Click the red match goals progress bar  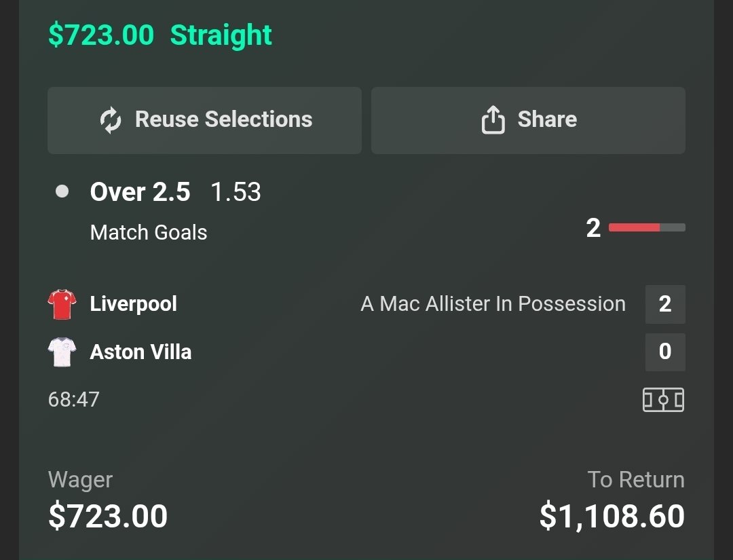pyautogui.click(x=647, y=227)
